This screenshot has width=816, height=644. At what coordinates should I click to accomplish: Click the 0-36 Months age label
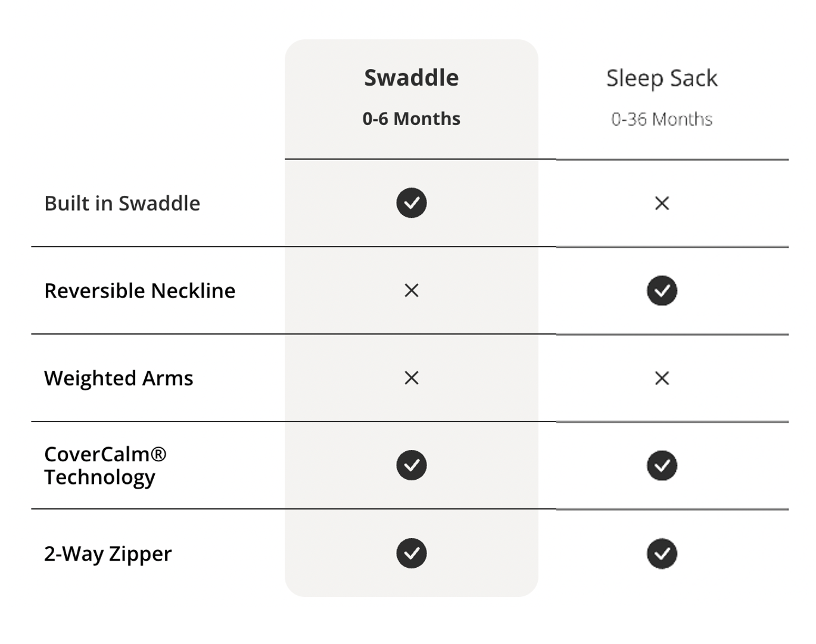[662, 120]
